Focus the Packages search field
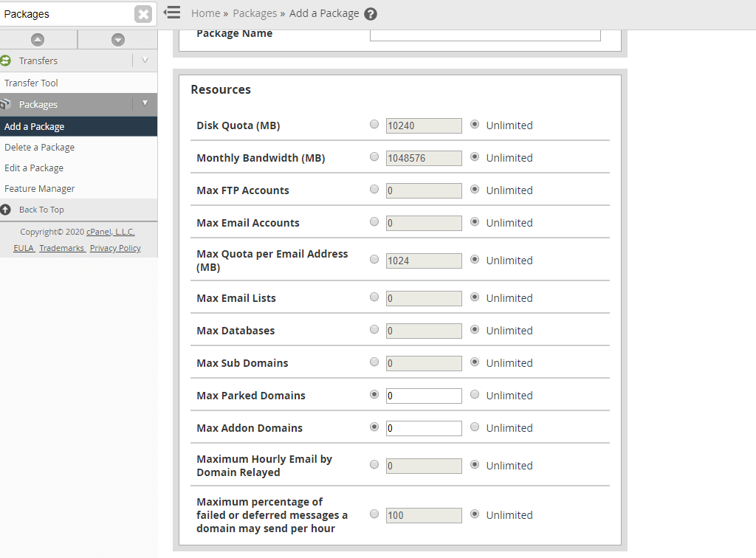This screenshot has height=558, width=756. point(66,14)
